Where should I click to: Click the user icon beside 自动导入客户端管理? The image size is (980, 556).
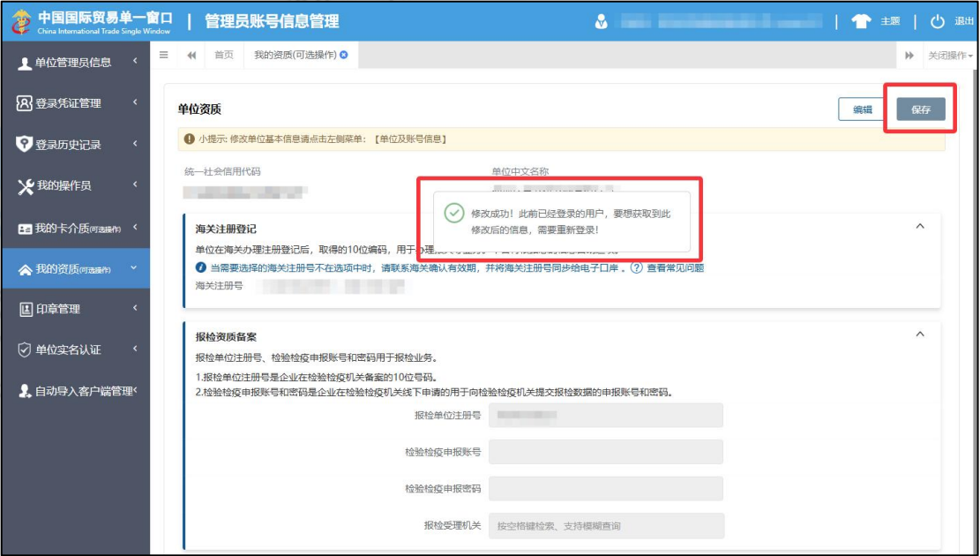[x=25, y=391]
